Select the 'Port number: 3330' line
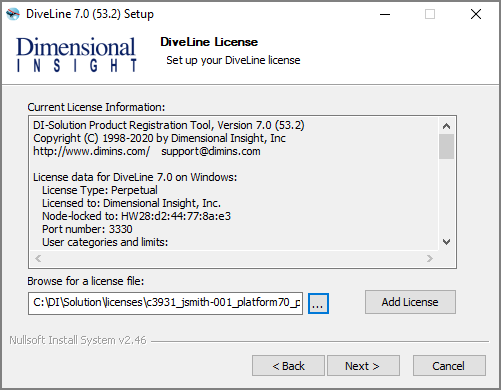The image size is (501, 390). pyautogui.click(x=87, y=229)
